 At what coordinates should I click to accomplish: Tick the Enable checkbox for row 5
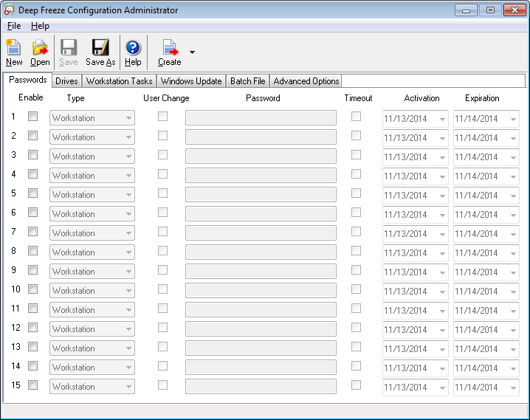click(x=32, y=193)
